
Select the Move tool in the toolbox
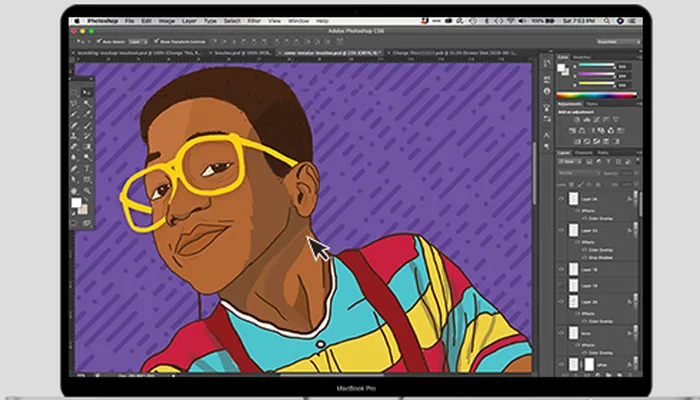pyautogui.click(x=87, y=93)
